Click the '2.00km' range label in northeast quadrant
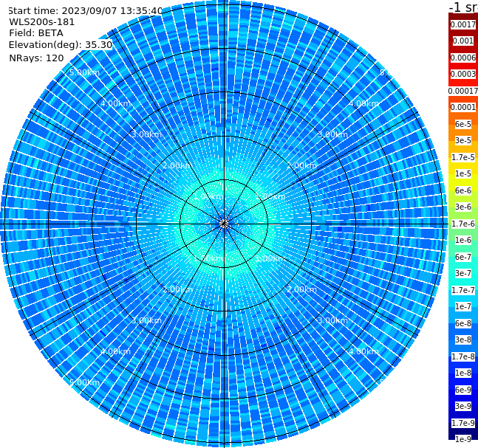 click(302, 165)
